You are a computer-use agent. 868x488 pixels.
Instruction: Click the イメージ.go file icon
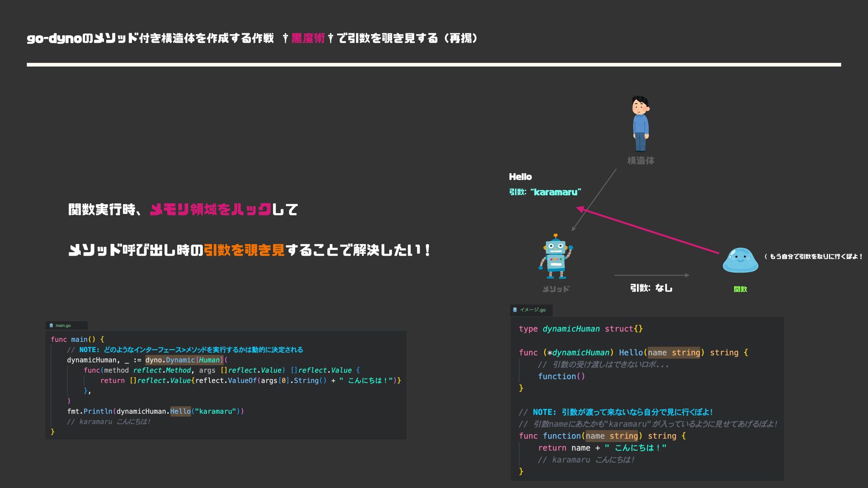tap(515, 310)
